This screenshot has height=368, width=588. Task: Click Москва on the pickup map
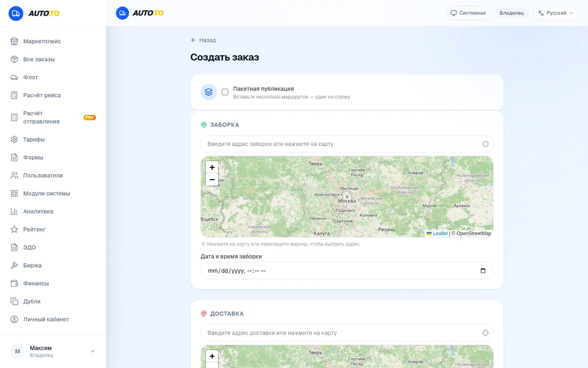[x=347, y=201]
